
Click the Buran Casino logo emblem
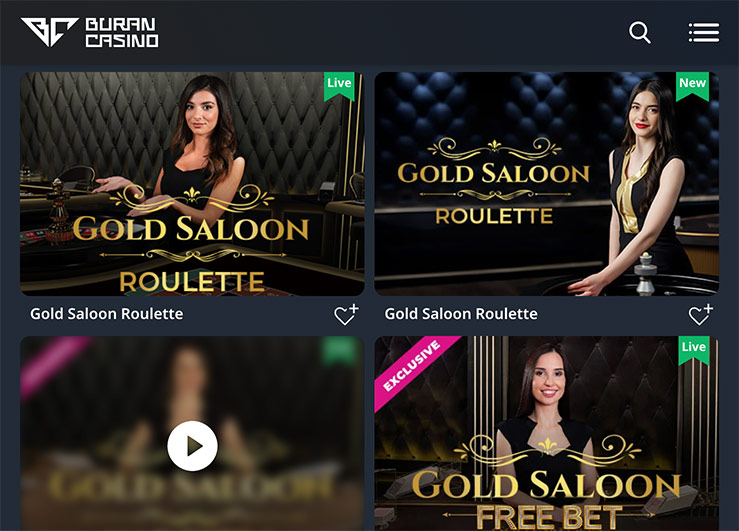(x=49, y=32)
